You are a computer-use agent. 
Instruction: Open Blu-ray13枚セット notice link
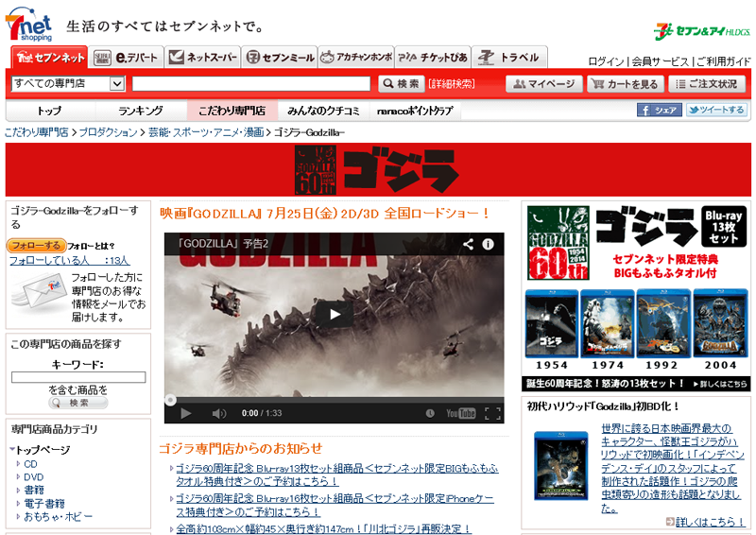point(337,475)
